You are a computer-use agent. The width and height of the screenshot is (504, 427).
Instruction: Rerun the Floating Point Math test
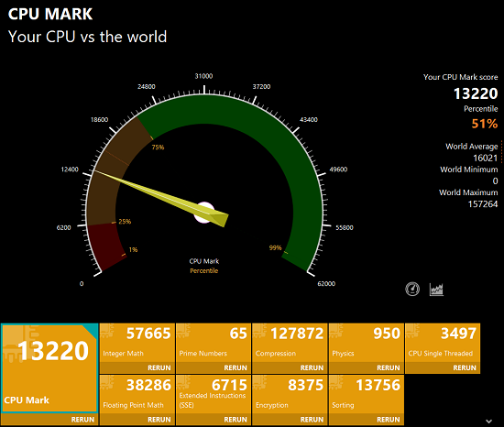click(x=159, y=420)
